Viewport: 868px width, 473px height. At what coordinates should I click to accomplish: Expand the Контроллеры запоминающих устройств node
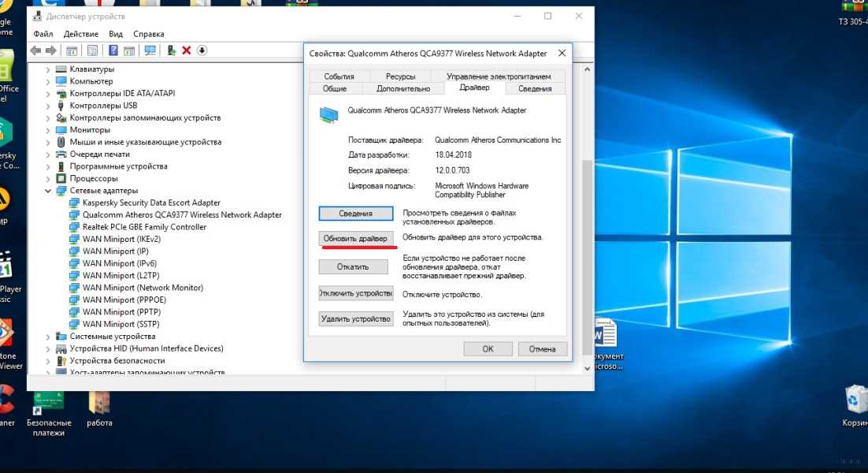47,118
